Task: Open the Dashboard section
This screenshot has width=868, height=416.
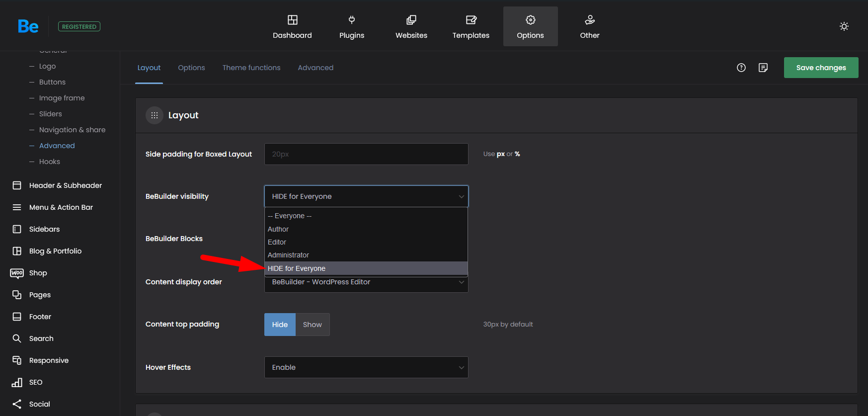Action: click(x=292, y=26)
